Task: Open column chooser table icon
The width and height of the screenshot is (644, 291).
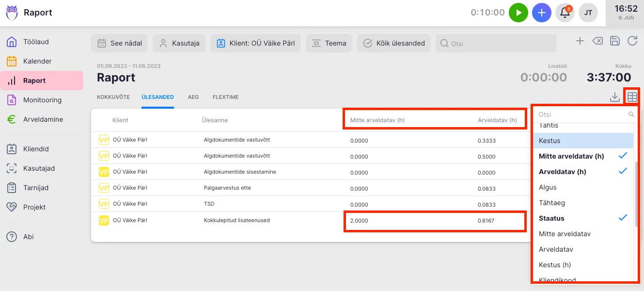Action: [632, 97]
